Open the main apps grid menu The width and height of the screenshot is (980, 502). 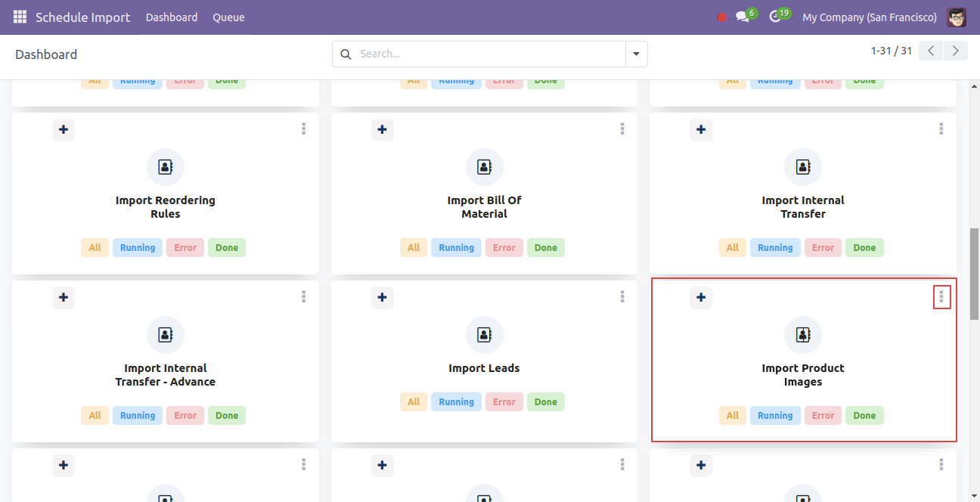(x=20, y=17)
